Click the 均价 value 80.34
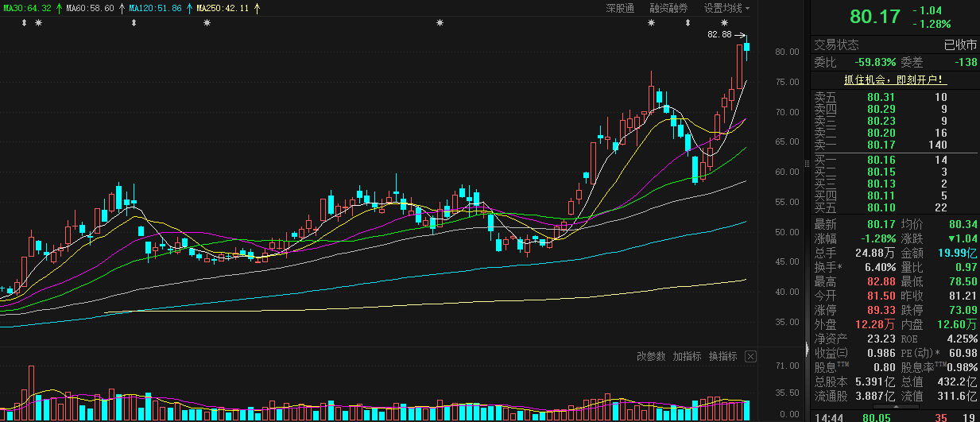Viewport: 980px width, 422px height. click(x=963, y=224)
